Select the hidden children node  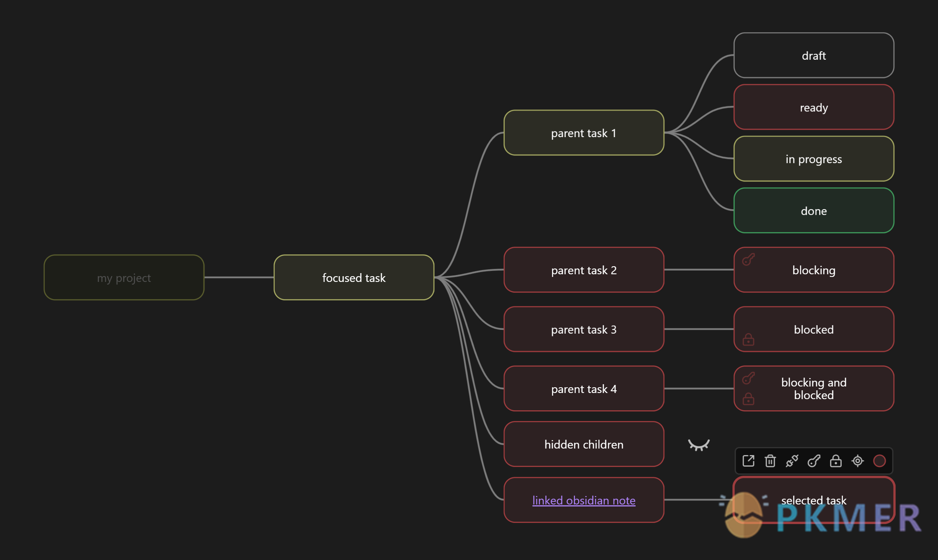pos(584,444)
